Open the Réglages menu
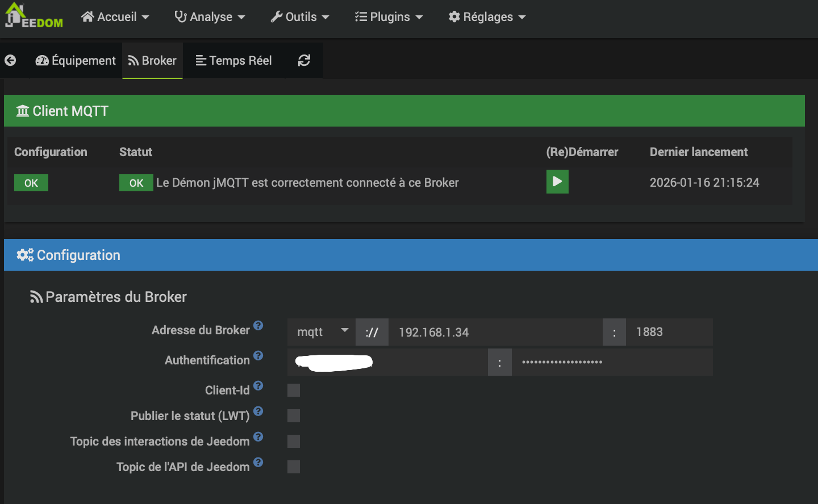 pos(487,17)
